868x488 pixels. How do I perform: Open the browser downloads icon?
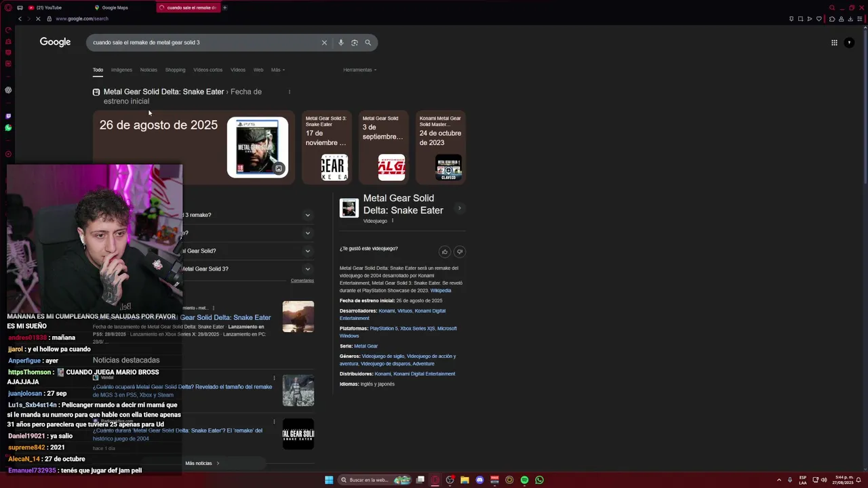[x=850, y=19]
